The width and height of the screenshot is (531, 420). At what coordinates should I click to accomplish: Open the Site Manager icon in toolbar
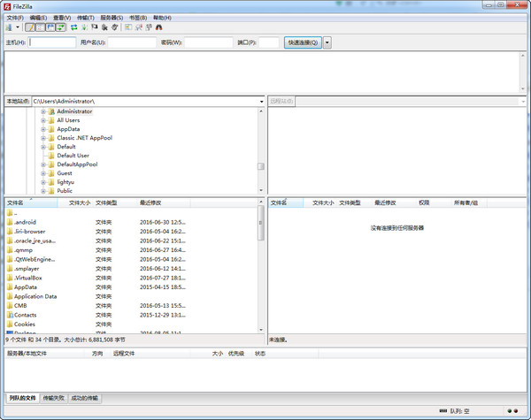coord(8,27)
